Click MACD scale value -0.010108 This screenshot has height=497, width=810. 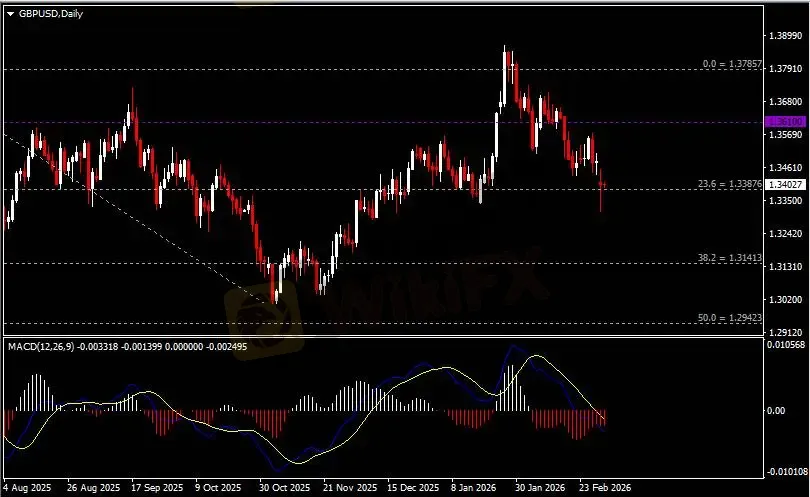(787, 471)
